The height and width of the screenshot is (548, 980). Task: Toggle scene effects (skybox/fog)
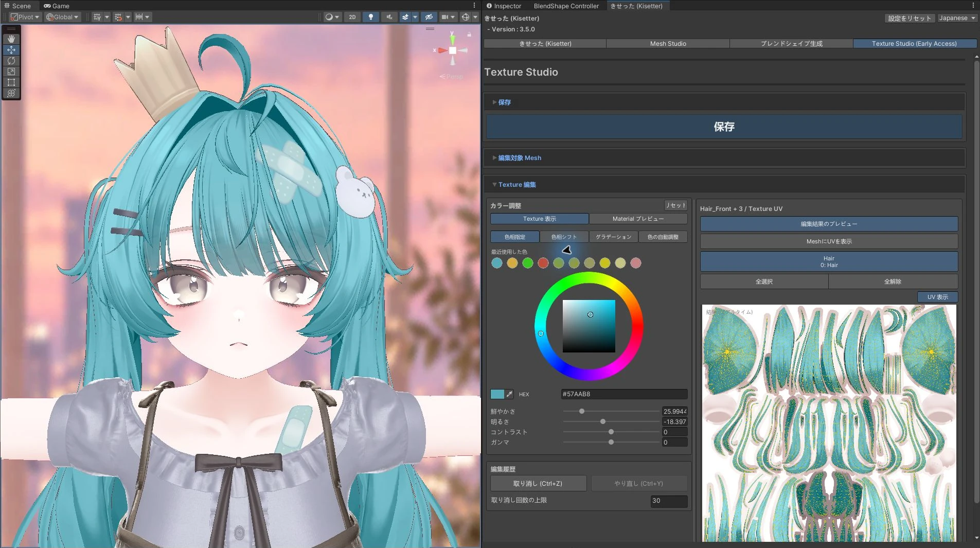405,17
